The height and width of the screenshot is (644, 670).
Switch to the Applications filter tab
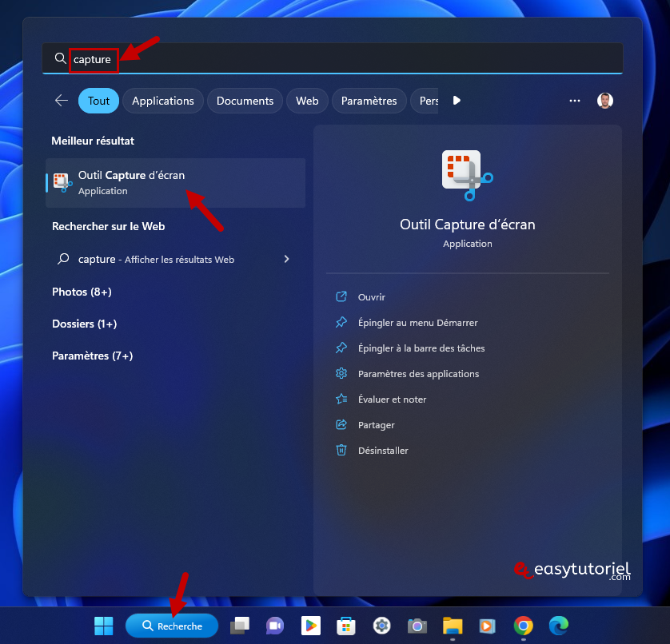click(163, 101)
